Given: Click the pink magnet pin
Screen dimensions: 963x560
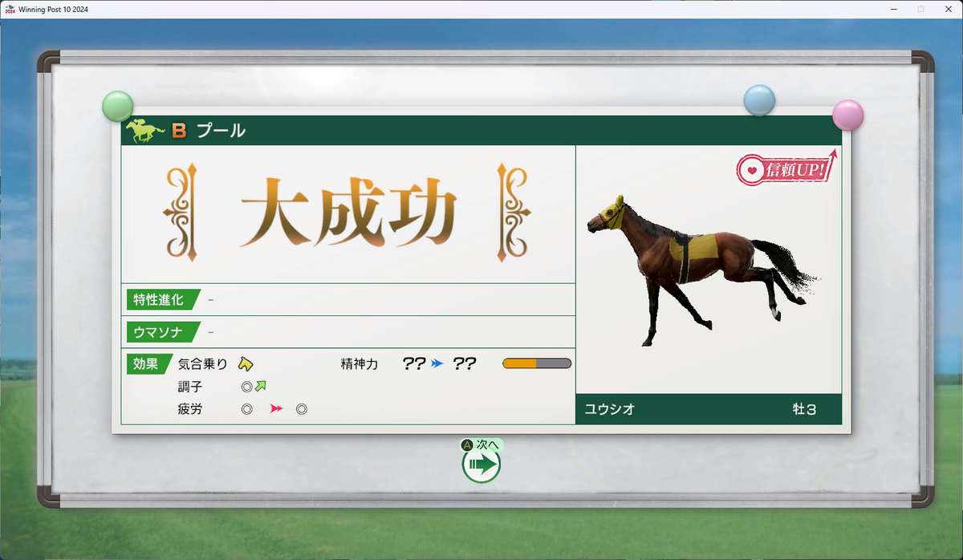Looking at the screenshot, I should tap(847, 116).
